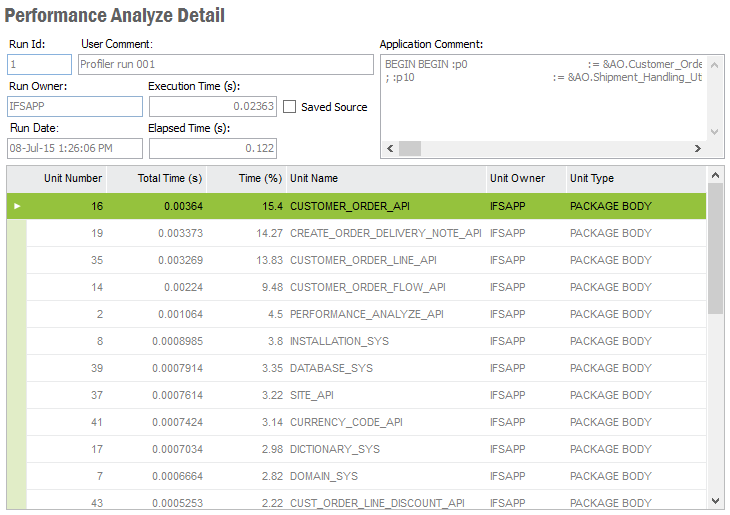Click the Unit Type column header
Screen dimensions: 730x515
pyautogui.click(x=592, y=178)
